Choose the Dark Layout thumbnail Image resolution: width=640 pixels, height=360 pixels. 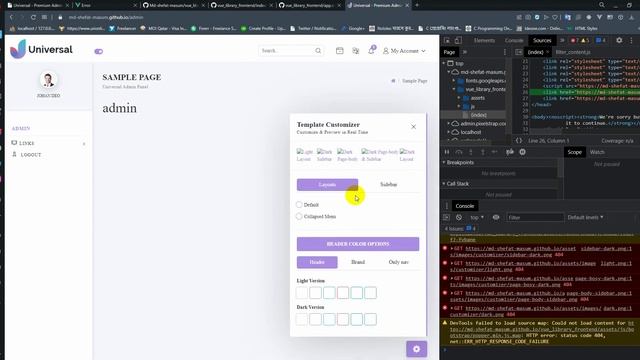coord(407,155)
